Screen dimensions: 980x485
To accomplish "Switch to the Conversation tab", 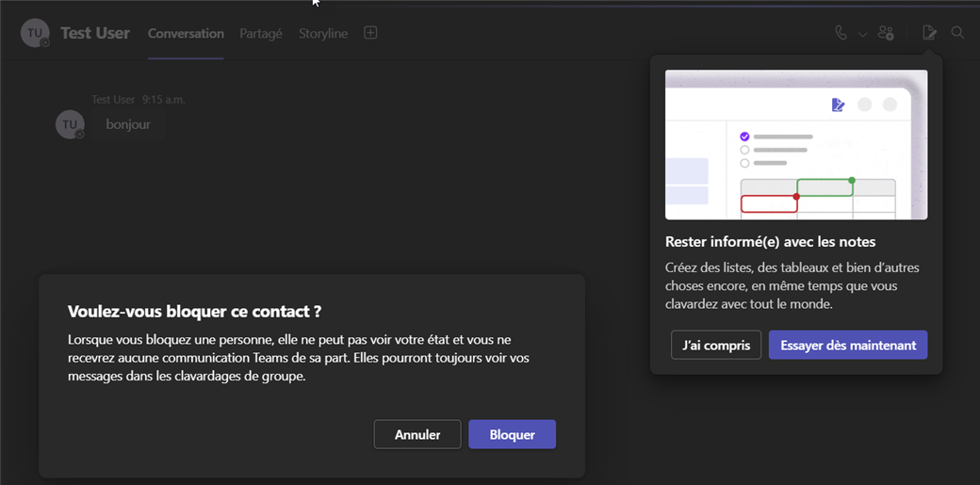I will 186,33.
